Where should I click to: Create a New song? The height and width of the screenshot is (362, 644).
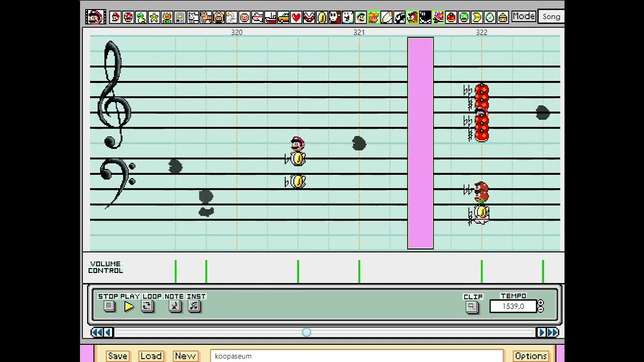pos(185,356)
